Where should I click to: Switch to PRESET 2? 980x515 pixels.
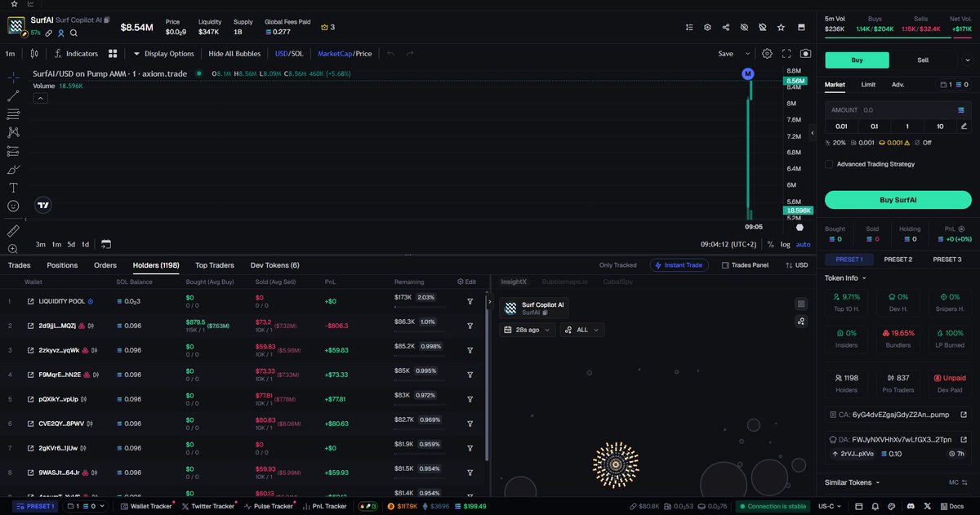(898, 260)
